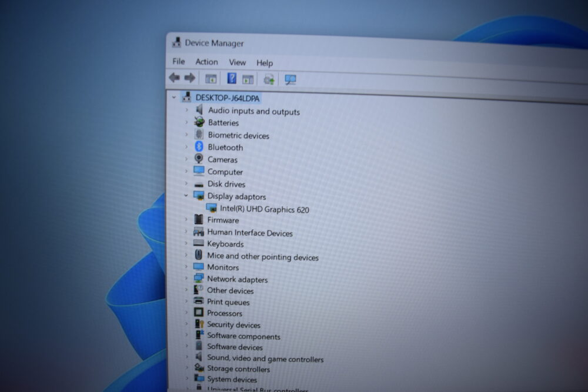Click the Display adaptors category icon
Screen dimensions: 588x392
point(199,196)
